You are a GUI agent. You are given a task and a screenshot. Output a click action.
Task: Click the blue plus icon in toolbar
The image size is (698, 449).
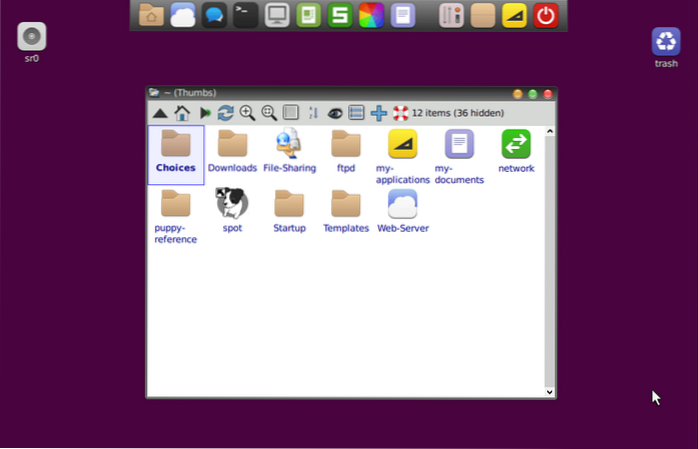click(378, 114)
